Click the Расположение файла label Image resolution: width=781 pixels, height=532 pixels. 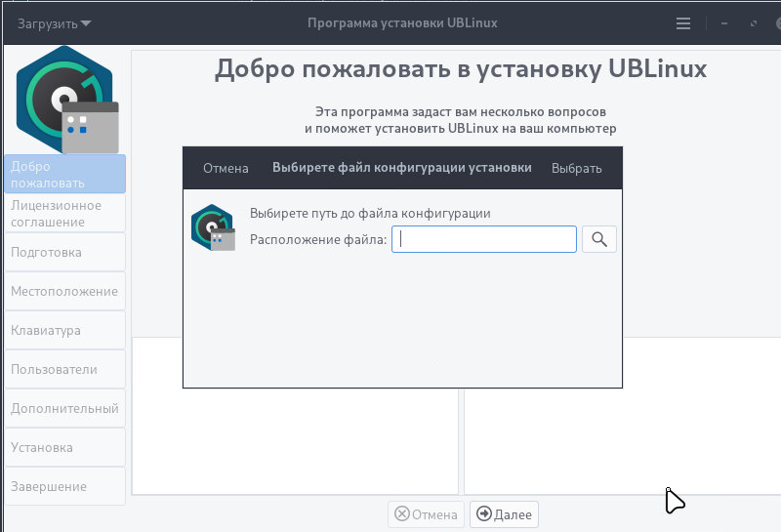point(318,239)
